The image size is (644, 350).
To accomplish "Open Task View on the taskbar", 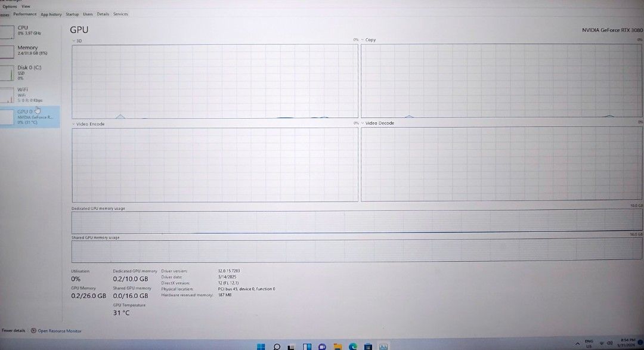I will (291, 347).
